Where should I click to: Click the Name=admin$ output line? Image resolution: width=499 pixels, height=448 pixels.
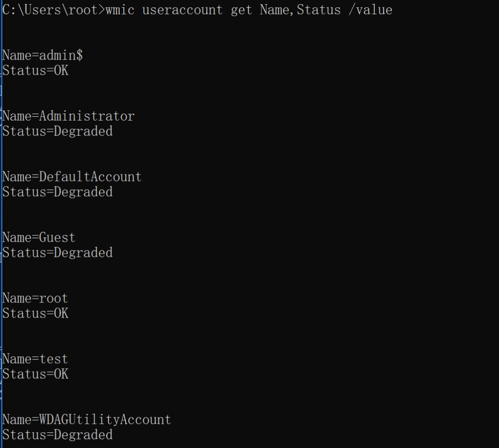[x=43, y=55]
